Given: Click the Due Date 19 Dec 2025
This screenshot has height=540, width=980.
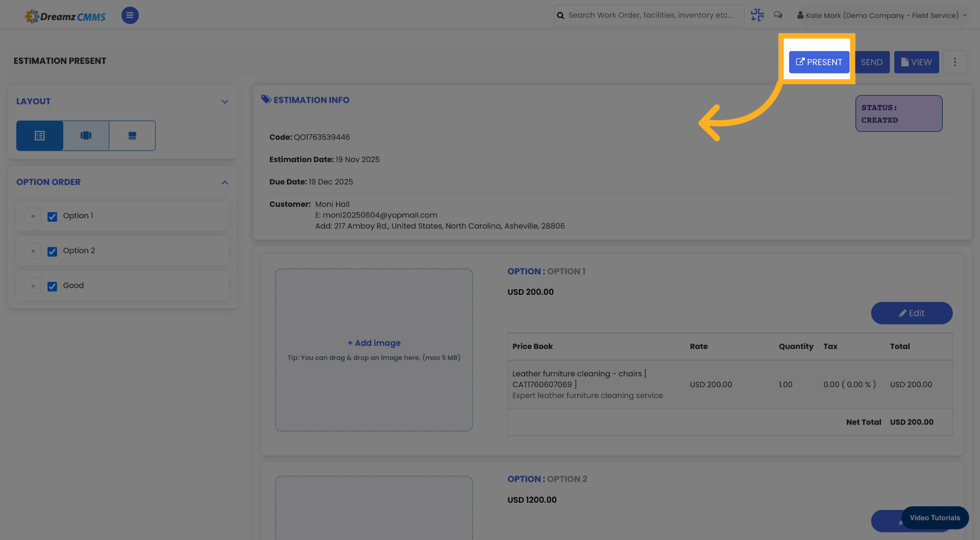Looking at the screenshot, I should [331, 182].
